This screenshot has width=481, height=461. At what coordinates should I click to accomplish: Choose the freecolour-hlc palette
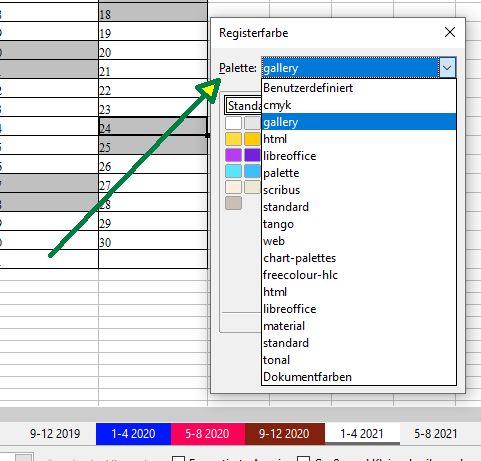[359, 275]
